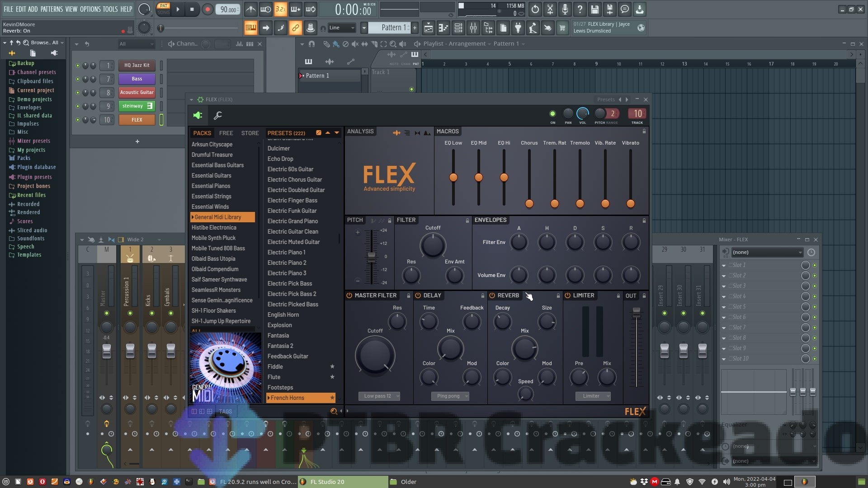This screenshot has width=868, height=488.
Task: Toggle mixer Slot 1 enable LED
Action: 815,265
